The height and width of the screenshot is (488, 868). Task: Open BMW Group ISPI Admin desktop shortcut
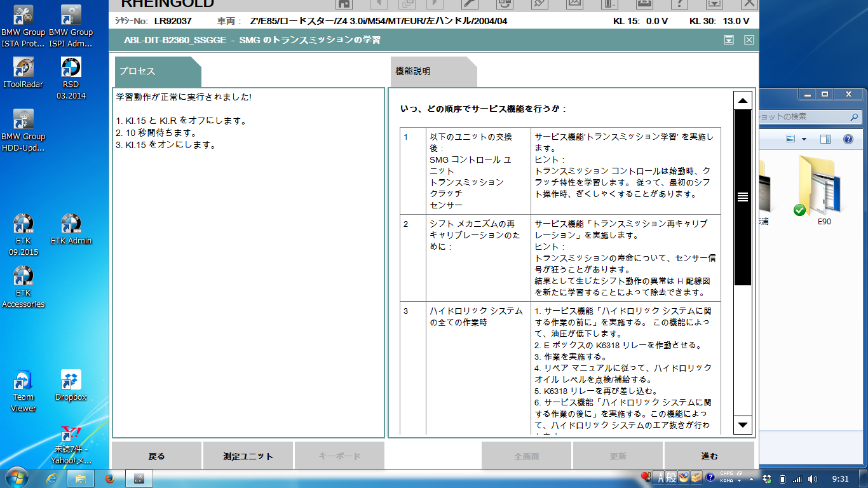point(71,27)
